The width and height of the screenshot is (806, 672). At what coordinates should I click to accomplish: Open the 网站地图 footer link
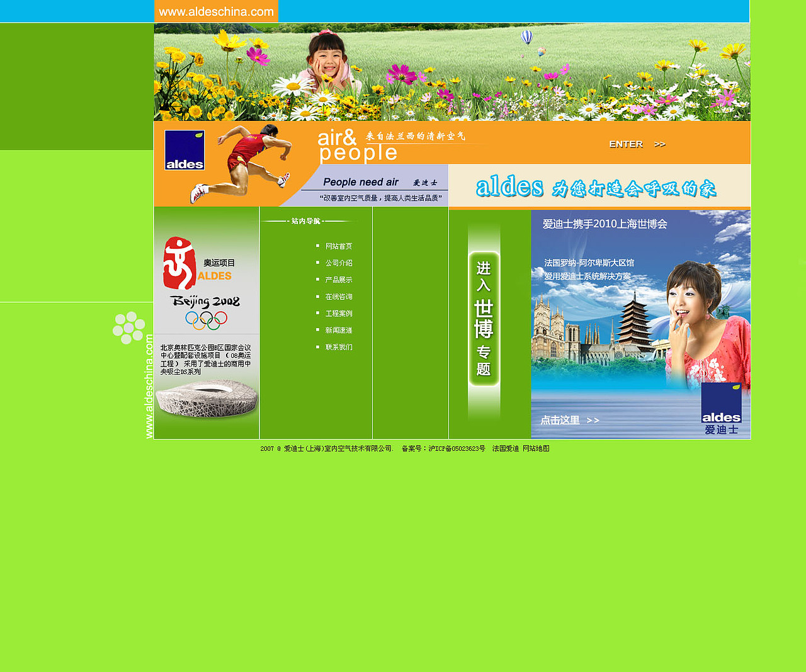pos(536,448)
